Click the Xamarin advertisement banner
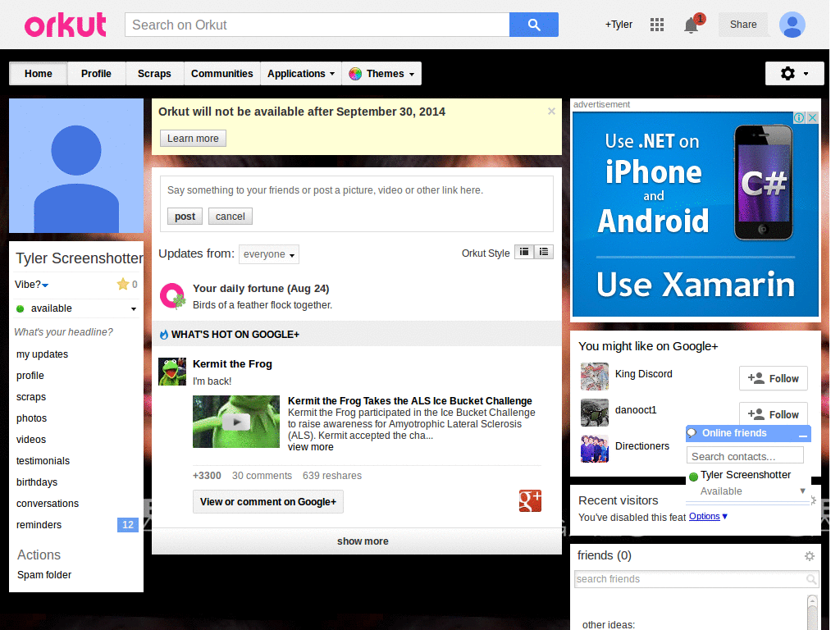The width and height of the screenshot is (840, 630). point(696,214)
